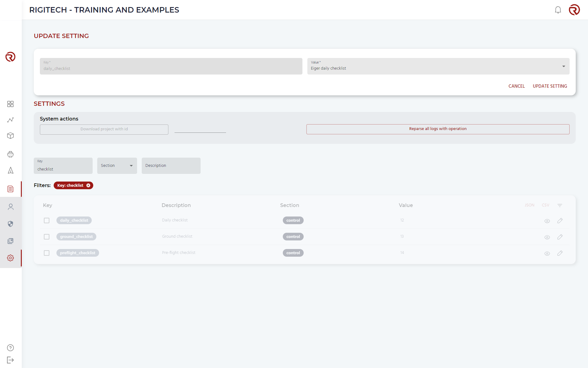Tick the ground_checklist row checkbox
The height and width of the screenshot is (368, 588).
(x=47, y=237)
